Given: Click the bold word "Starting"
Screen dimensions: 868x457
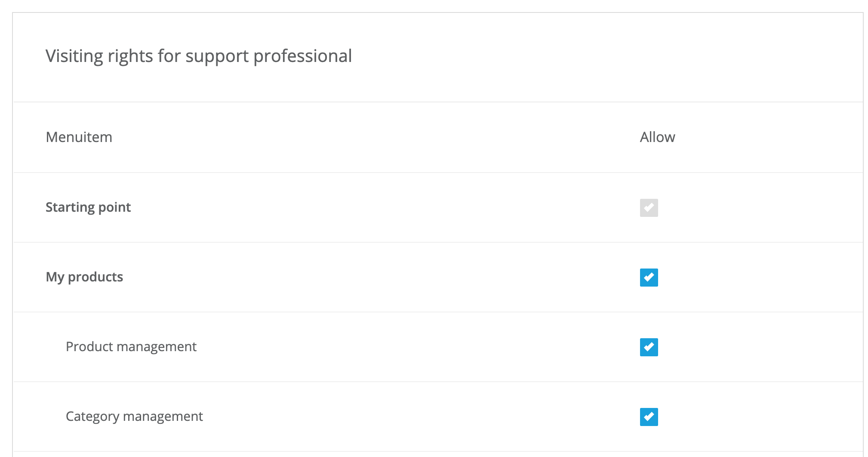Looking at the screenshot, I should tap(70, 207).
